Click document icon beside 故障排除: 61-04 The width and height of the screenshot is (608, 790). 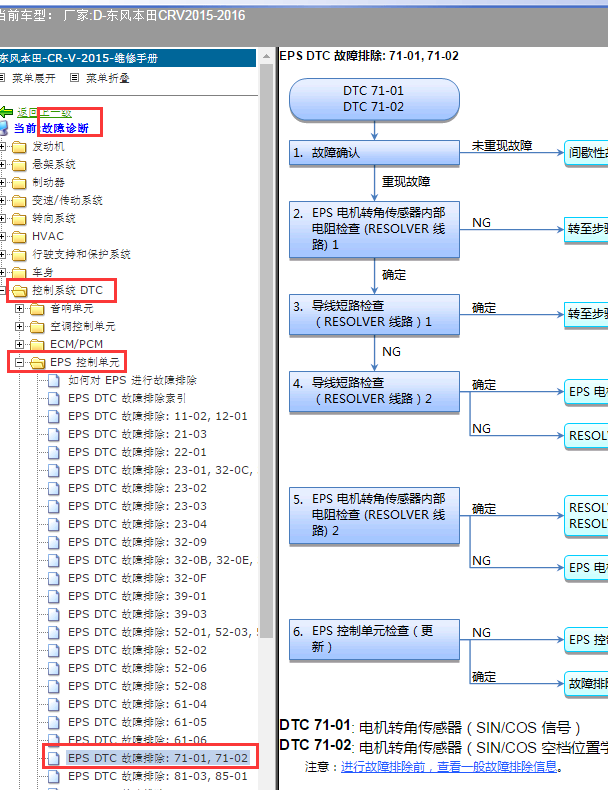coord(53,704)
